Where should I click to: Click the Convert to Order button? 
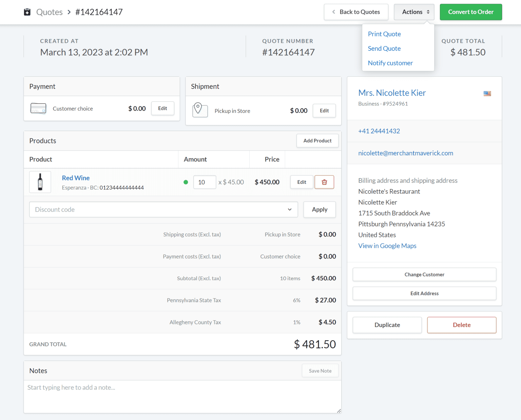(471, 12)
